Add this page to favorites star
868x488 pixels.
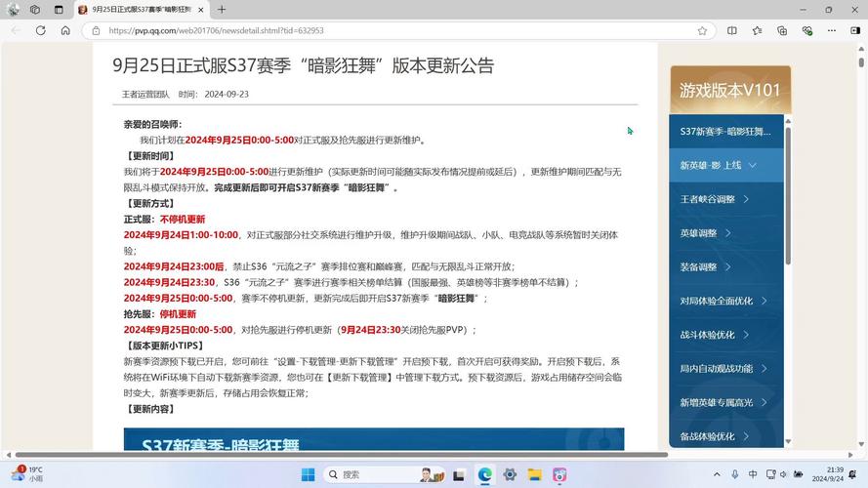tap(702, 30)
